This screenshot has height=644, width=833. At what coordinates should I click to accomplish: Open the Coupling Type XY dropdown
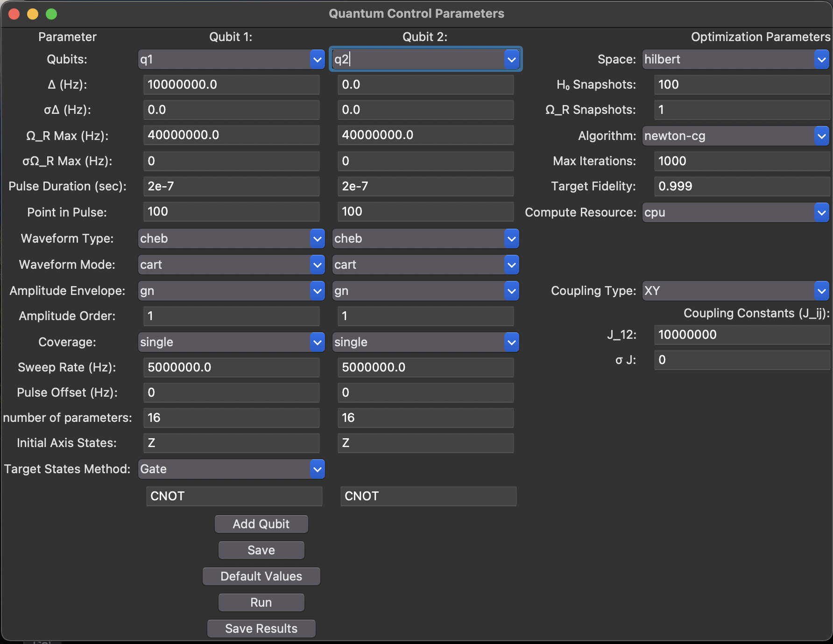click(x=735, y=291)
